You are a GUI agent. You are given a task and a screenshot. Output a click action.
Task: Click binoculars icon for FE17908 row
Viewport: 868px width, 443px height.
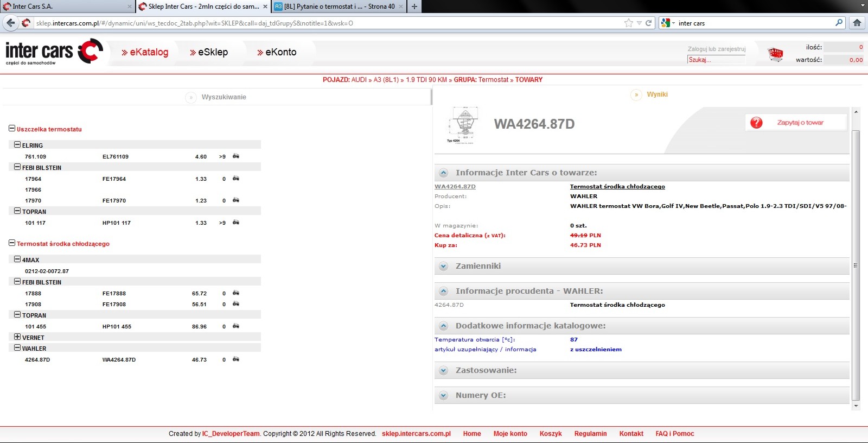coord(236,304)
